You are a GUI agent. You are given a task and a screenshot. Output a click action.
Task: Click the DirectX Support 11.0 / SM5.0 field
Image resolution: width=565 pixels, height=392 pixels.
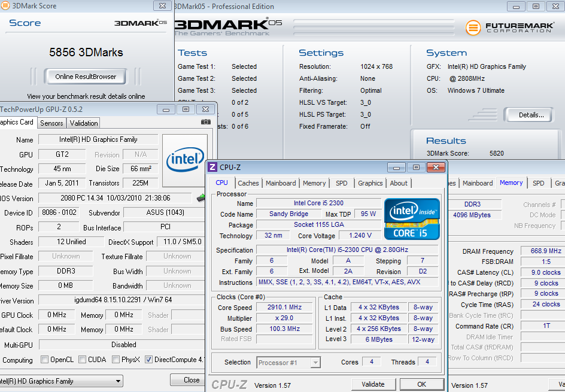point(182,242)
